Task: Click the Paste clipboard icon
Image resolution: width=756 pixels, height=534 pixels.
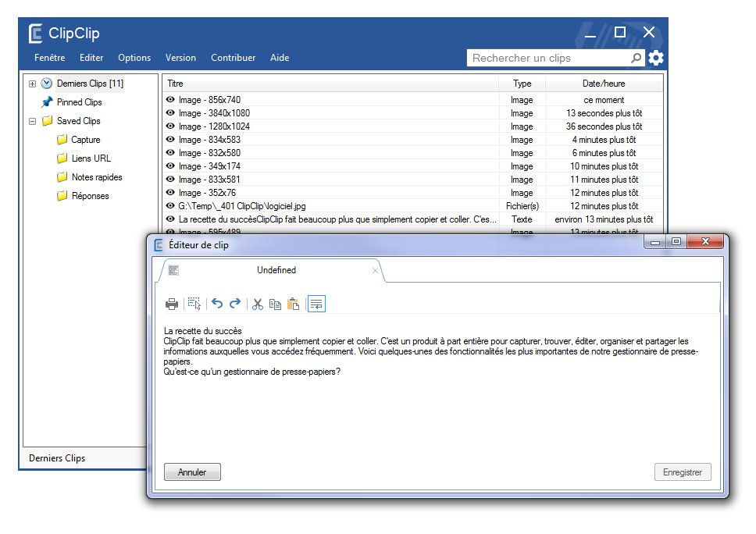Action: (x=293, y=304)
